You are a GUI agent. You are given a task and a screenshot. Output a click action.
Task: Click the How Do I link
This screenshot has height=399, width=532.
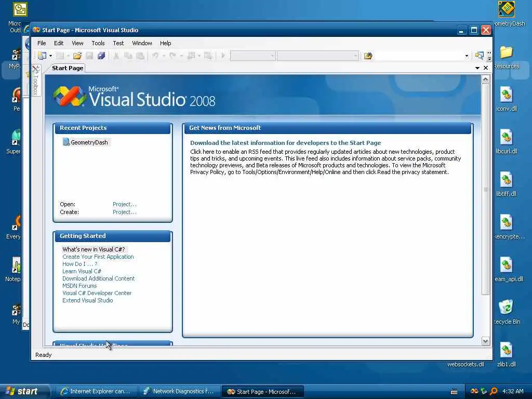click(x=79, y=264)
